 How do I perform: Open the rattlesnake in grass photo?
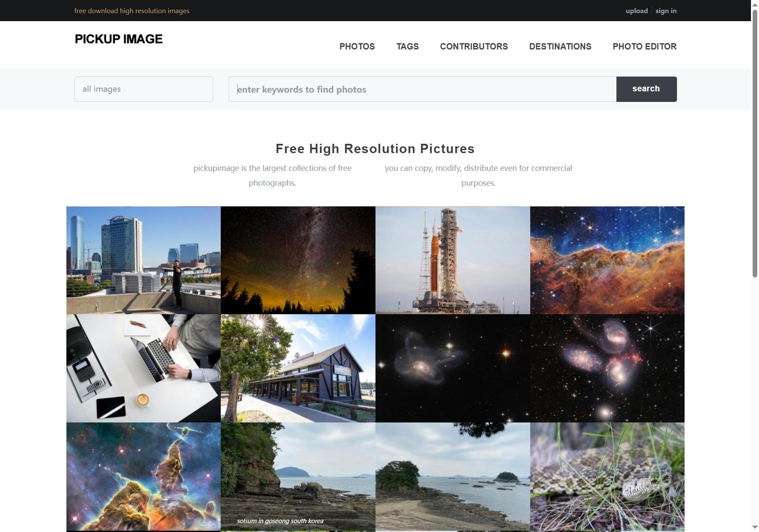tap(607, 477)
